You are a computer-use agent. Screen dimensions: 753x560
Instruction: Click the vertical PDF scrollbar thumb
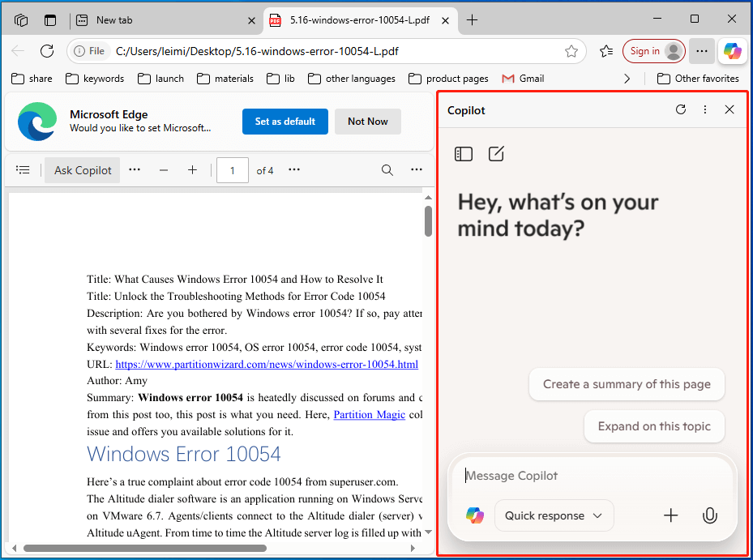pos(428,221)
